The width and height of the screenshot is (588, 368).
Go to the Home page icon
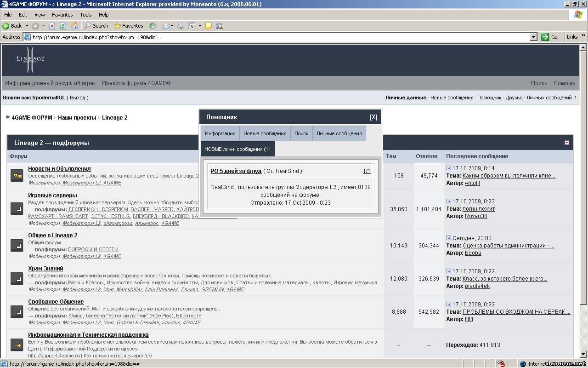point(74,26)
